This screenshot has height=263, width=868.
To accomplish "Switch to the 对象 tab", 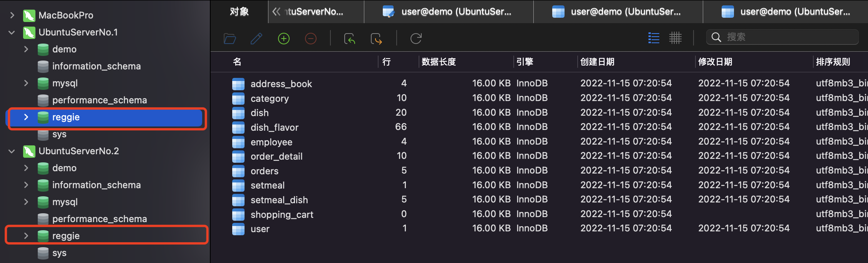I will pos(239,12).
